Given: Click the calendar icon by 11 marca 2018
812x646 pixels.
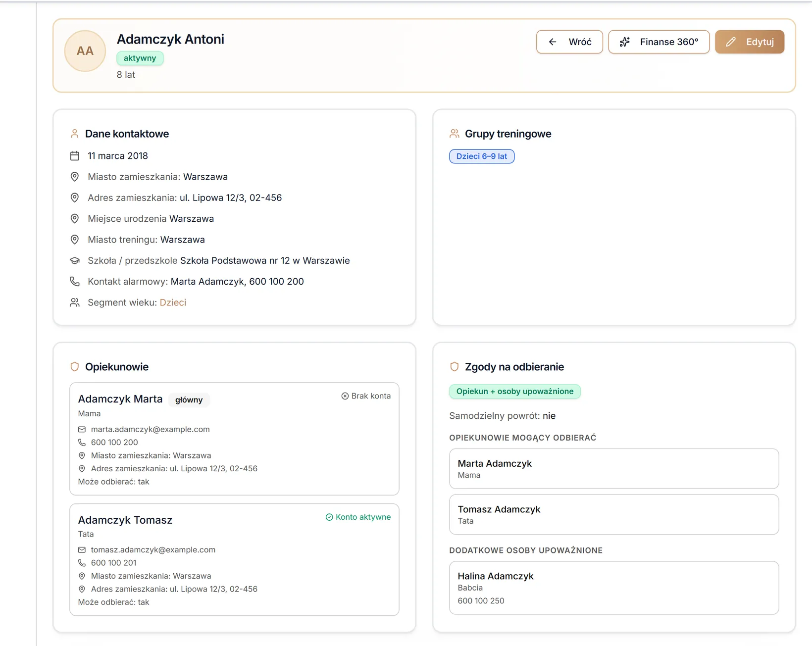Looking at the screenshot, I should pyautogui.click(x=75, y=156).
